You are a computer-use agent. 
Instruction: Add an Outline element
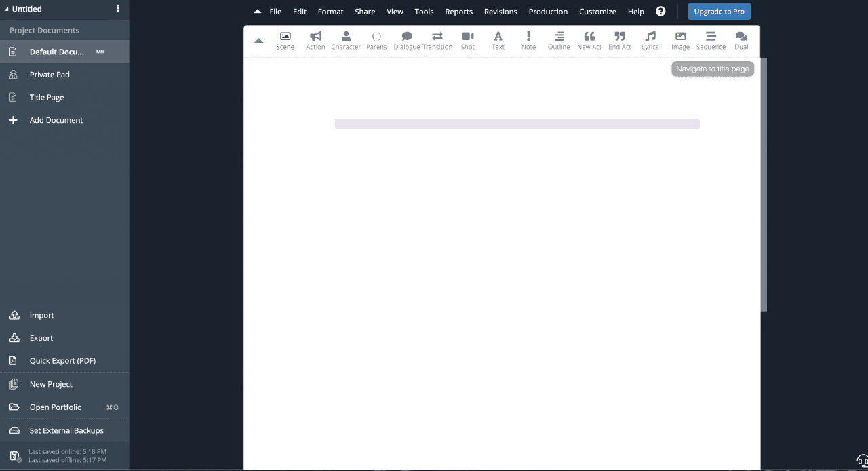pyautogui.click(x=558, y=39)
